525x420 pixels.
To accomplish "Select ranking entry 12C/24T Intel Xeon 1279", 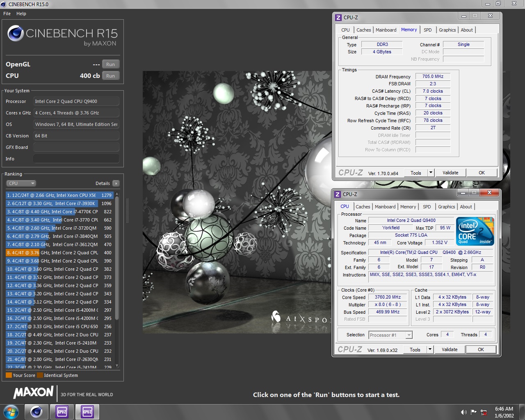I will point(59,195).
